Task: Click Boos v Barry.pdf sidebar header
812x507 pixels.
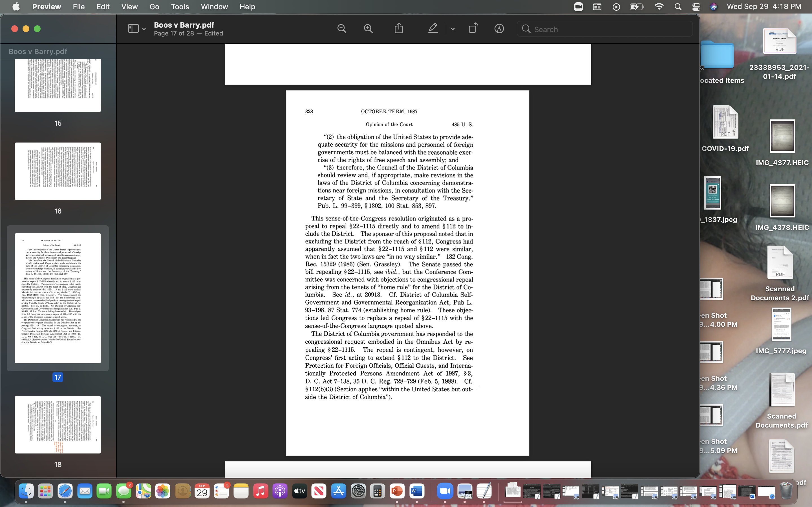Action: 37,51
